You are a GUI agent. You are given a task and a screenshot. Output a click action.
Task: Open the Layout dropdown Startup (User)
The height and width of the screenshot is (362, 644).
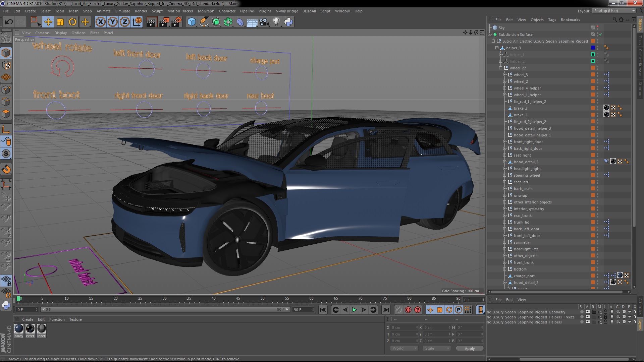point(614,11)
